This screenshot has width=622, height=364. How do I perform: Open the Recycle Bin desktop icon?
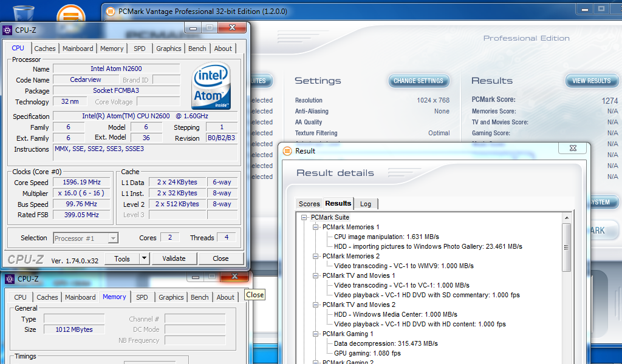[24, 13]
